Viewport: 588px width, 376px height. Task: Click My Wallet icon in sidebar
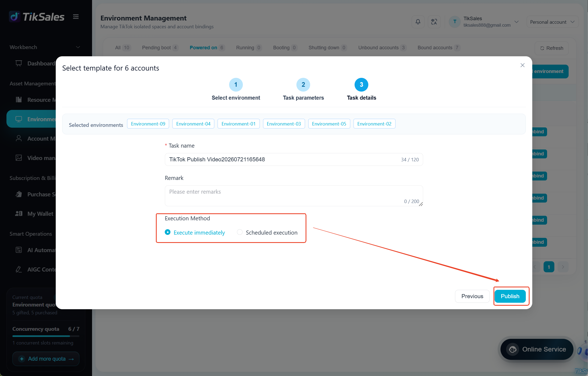19,214
